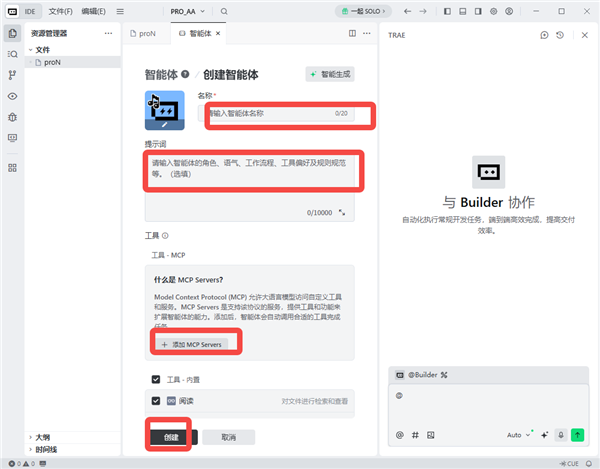Image resolution: width=600 pixels, height=469 pixels.
Task: Expand the 时间线 section
Action: coord(45,450)
